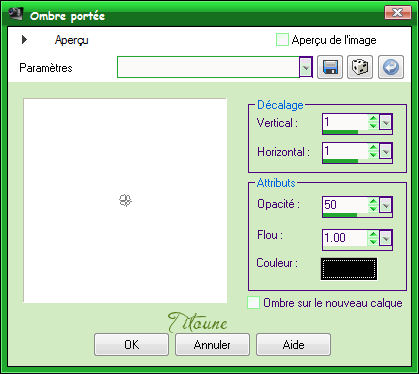Click the title bar application icon

click(15, 13)
